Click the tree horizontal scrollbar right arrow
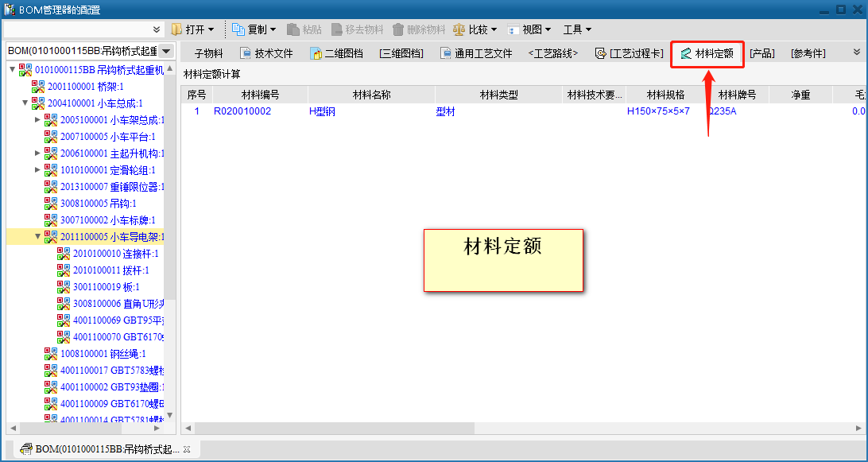Image resolution: width=868 pixels, height=462 pixels. tap(157, 429)
